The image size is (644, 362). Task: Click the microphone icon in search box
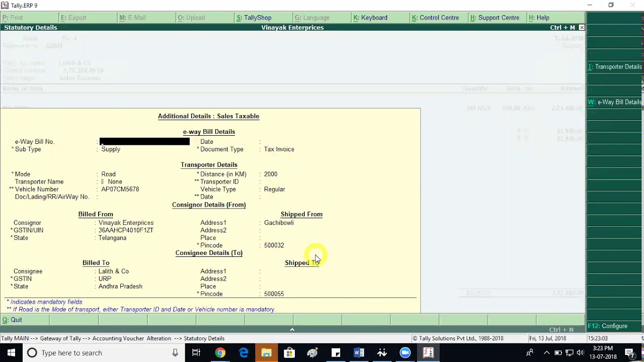click(x=175, y=353)
